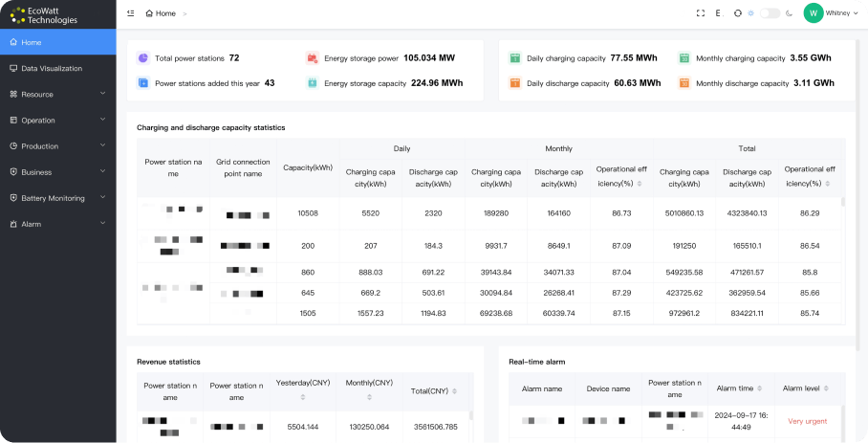Sort revenue table by Yesterday(CNY)
Viewport: 868px width, 443px height.
click(303, 396)
